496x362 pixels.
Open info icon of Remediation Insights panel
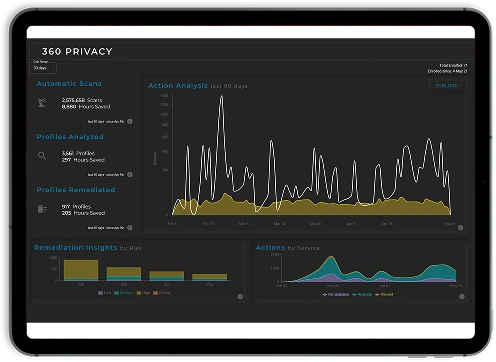tap(240, 296)
